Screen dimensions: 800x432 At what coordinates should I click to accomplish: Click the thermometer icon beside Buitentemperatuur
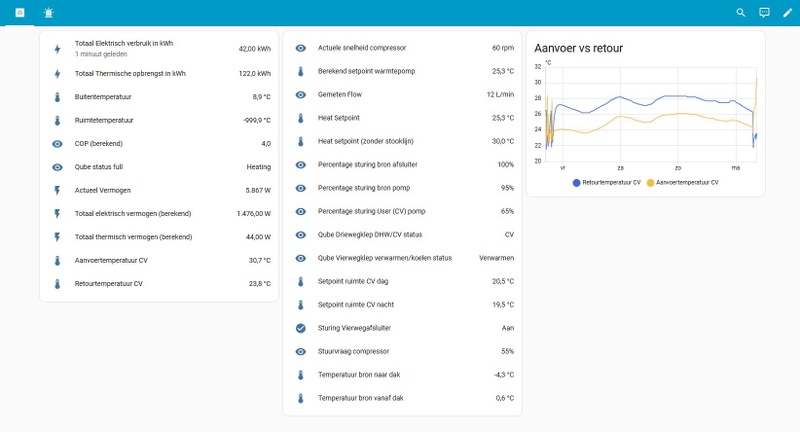[57, 97]
